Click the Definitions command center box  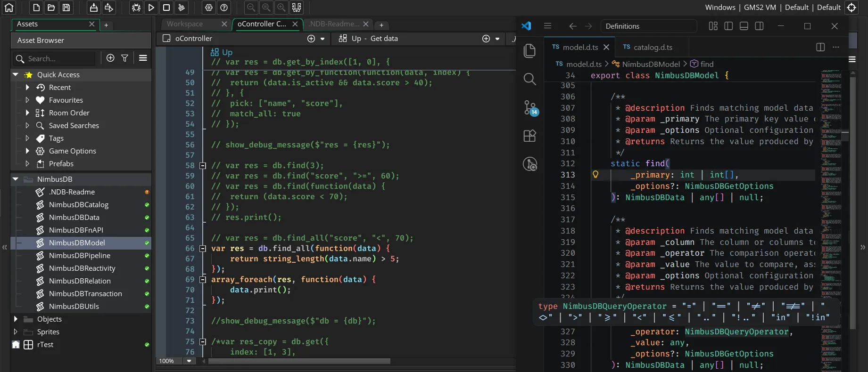[649, 26]
